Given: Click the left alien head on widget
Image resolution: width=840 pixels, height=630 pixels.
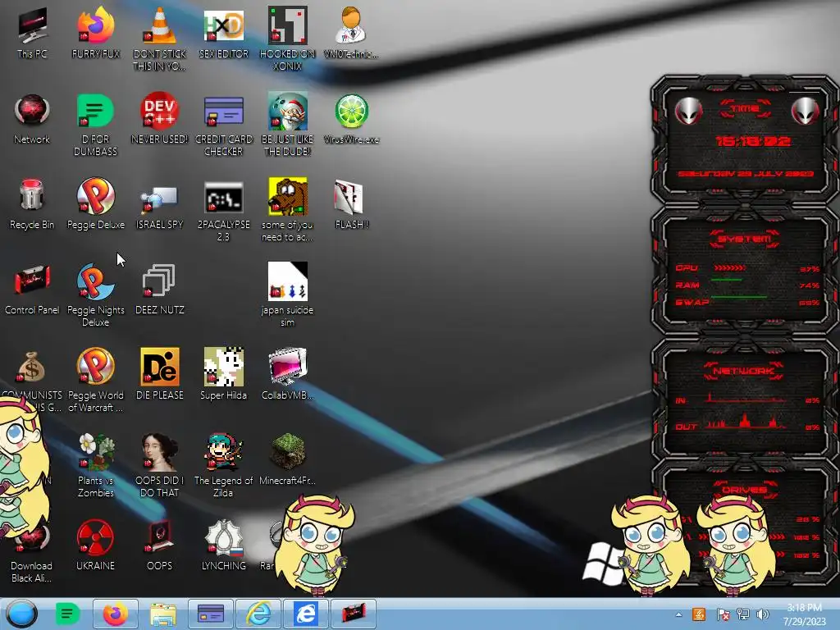Looking at the screenshot, I should click(x=688, y=112).
